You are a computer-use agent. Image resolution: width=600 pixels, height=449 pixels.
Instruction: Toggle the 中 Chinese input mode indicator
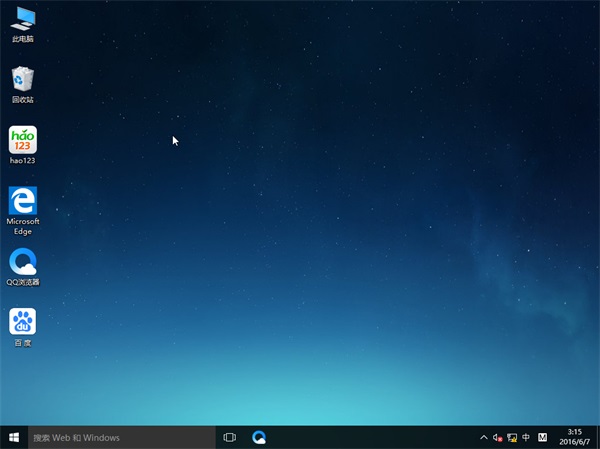(526, 437)
